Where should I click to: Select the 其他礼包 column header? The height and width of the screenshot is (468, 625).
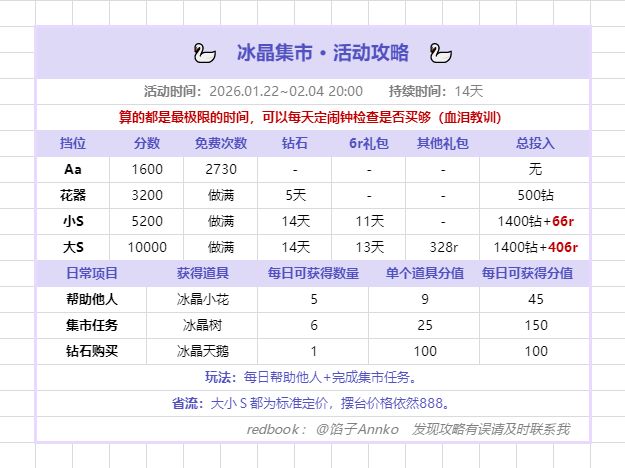click(x=442, y=143)
